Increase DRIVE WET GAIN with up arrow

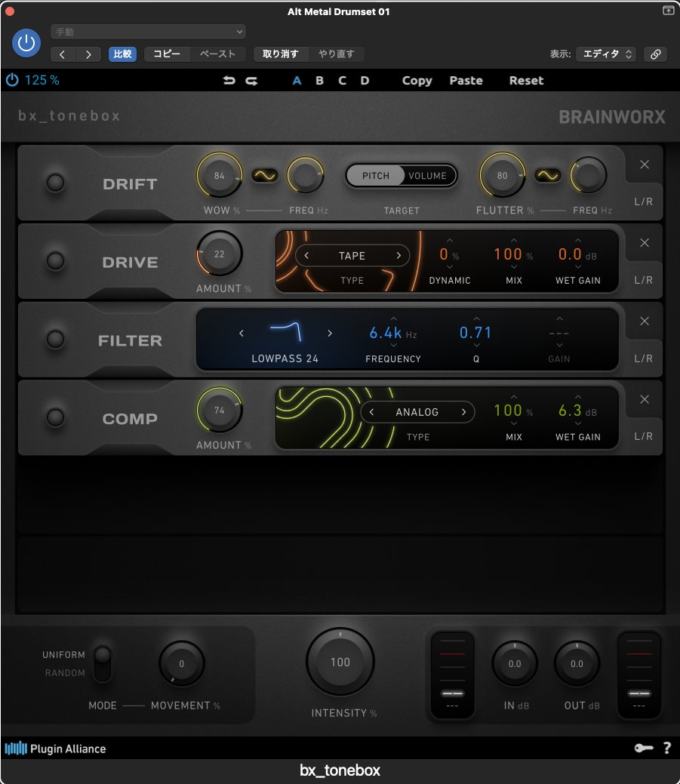coord(578,241)
